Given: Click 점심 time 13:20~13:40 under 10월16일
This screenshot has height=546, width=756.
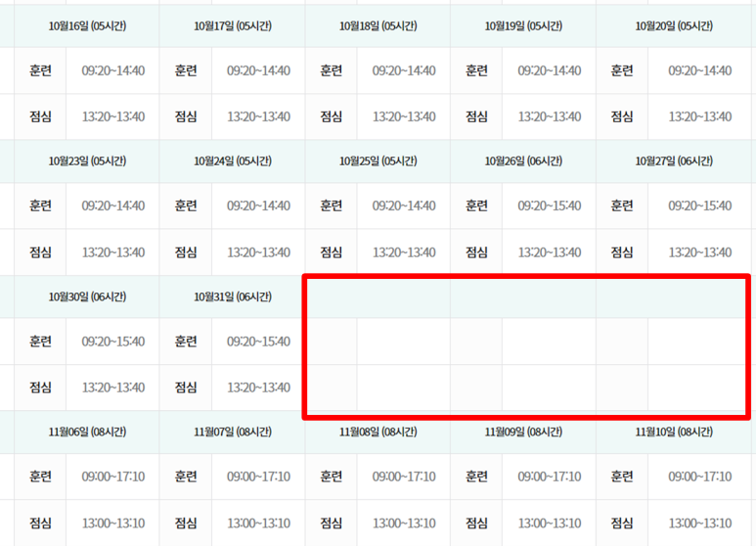Looking at the screenshot, I should 113,116.
